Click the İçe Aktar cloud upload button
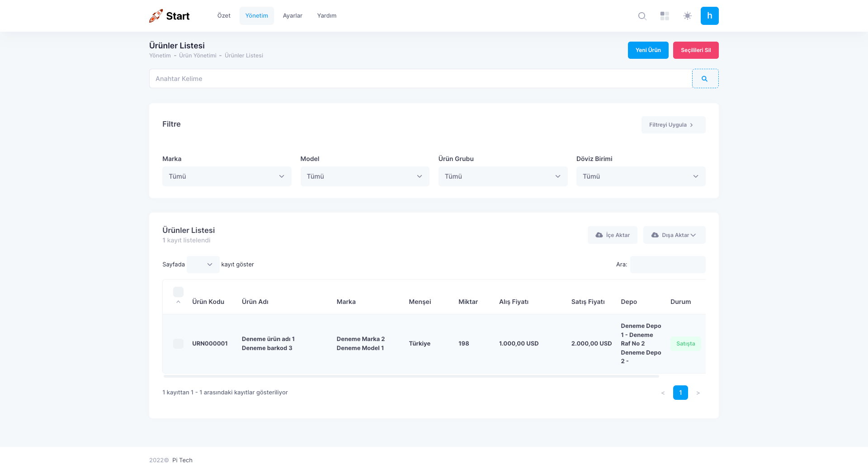The width and height of the screenshot is (868, 474). click(612, 235)
